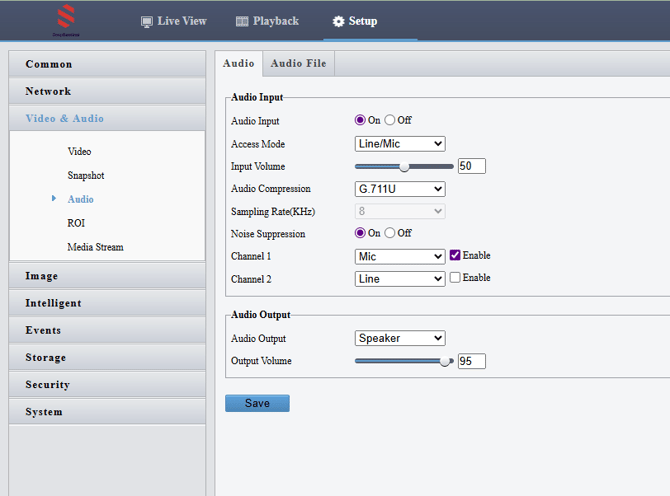Turn Audio Input off

coord(390,120)
